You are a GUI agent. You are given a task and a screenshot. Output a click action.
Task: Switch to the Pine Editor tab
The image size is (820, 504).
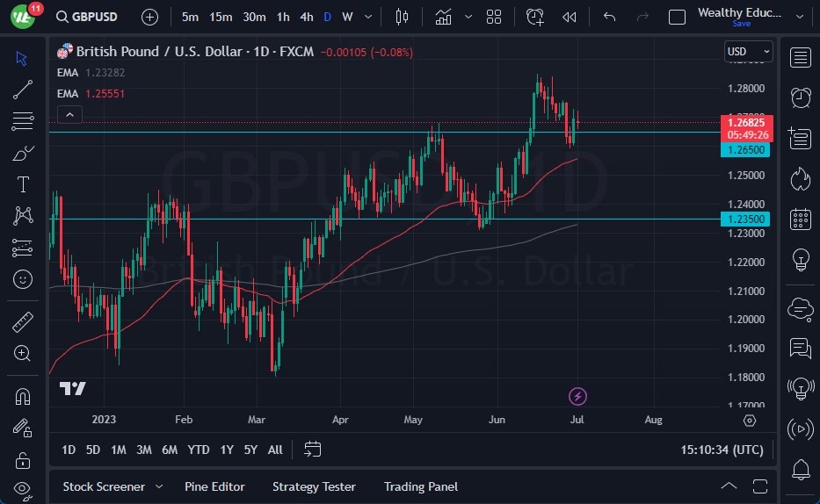point(214,486)
